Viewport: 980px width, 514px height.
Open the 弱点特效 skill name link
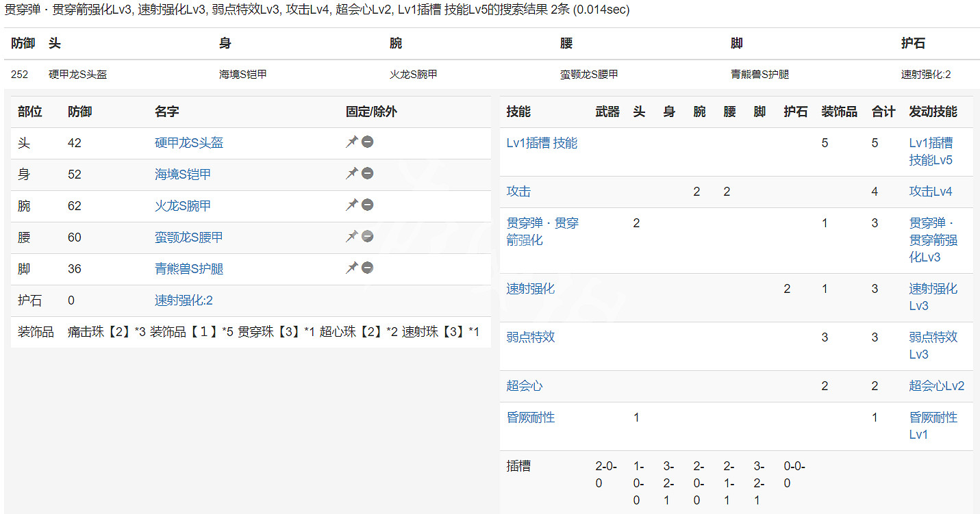pyautogui.click(x=531, y=337)
